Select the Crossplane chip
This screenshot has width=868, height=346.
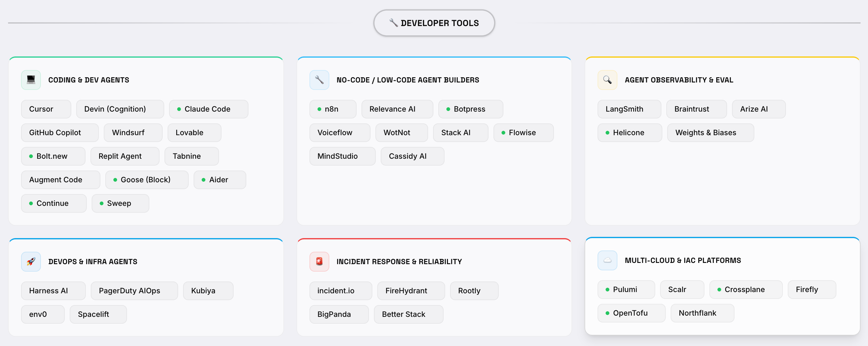745,289
